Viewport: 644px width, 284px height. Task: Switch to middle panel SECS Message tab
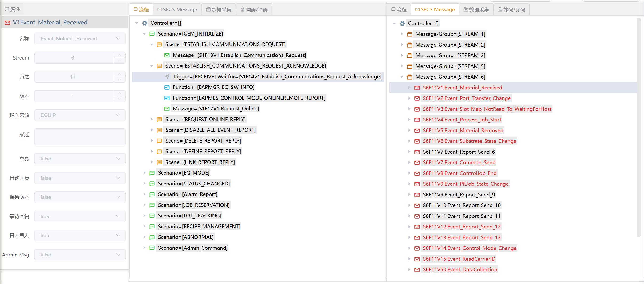coord(177,9)
